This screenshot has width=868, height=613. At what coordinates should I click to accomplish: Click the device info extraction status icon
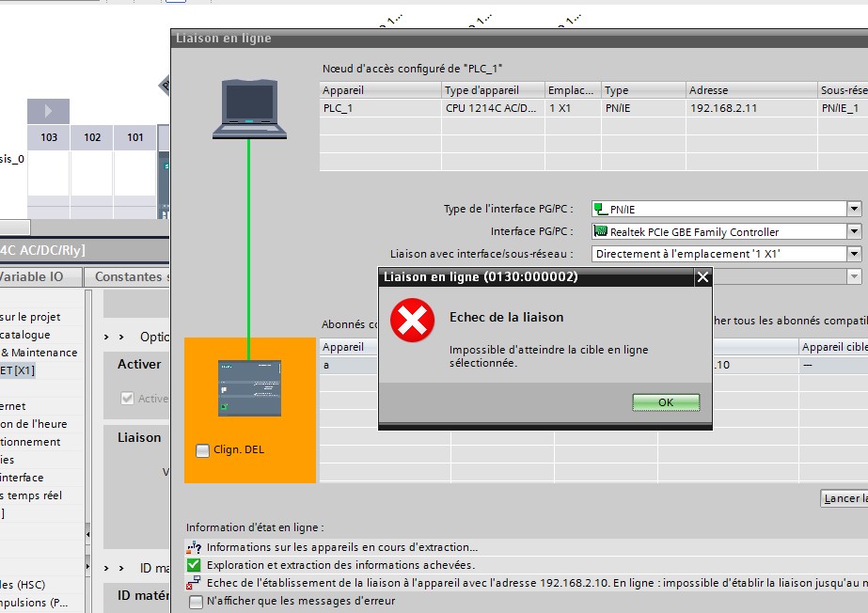[194, 547]
